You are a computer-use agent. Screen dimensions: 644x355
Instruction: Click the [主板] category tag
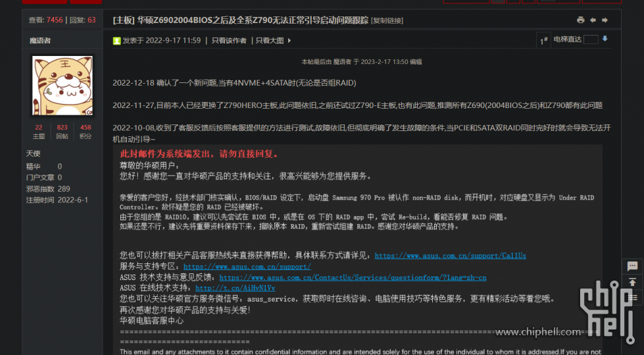pyautogui.click(x=124, y=20)
